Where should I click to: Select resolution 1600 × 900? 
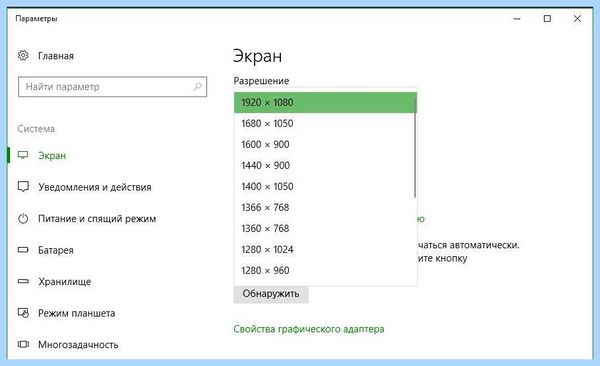coord(325,144)
